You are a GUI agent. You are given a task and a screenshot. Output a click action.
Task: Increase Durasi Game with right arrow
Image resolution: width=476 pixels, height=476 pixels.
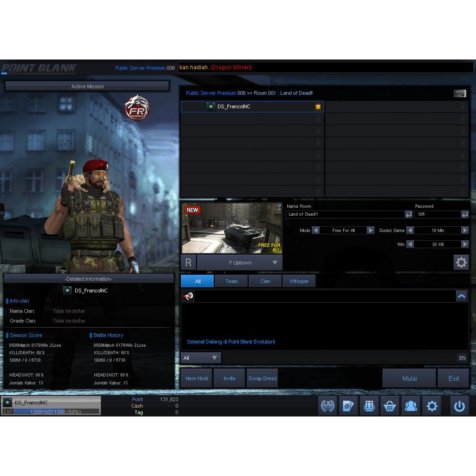tap(465, 231)
